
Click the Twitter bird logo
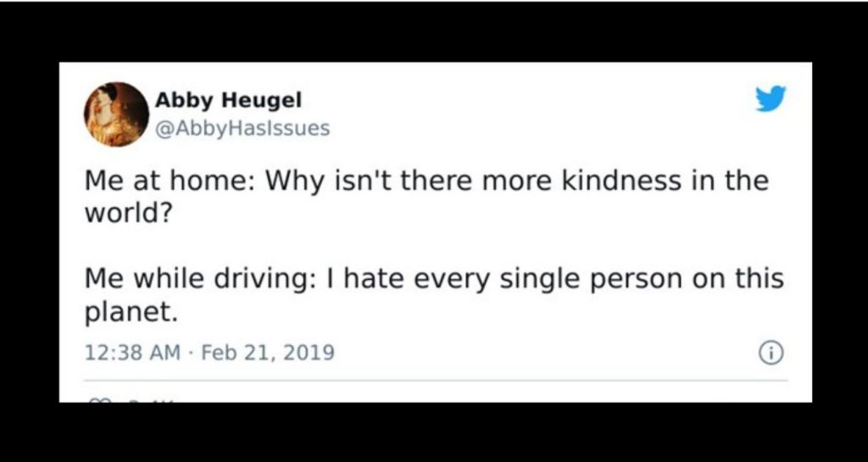pyautogui.click(x=771, y=99)
